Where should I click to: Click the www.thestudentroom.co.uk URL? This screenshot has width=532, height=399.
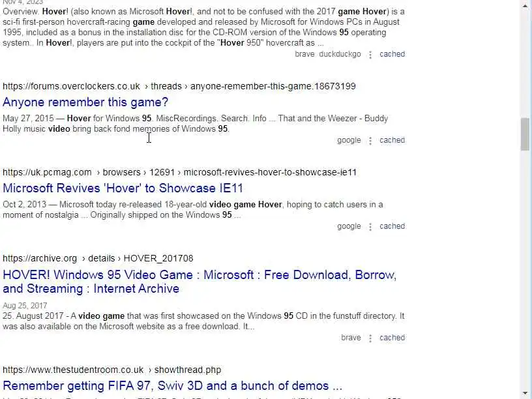pos(73,370)
